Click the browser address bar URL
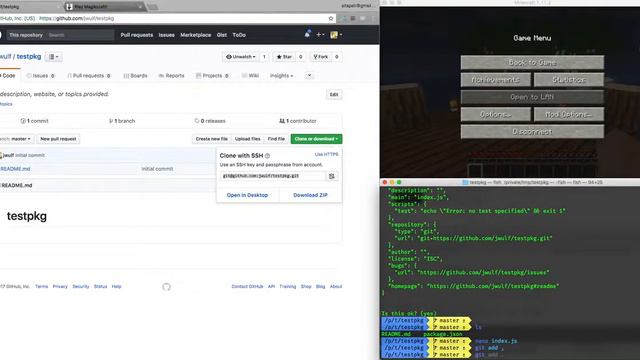The width and height of the screenshot is (640, 360). click(x=77, y=18)
